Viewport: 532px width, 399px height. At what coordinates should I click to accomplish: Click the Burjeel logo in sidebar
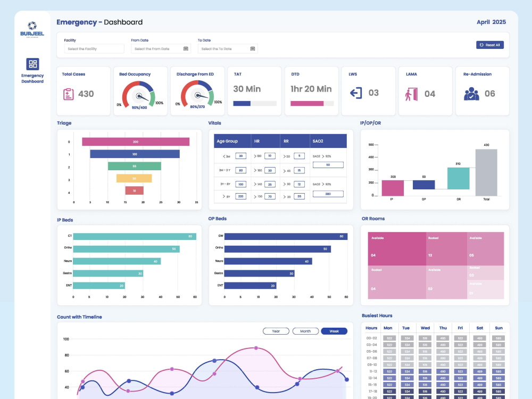(32, 29)
